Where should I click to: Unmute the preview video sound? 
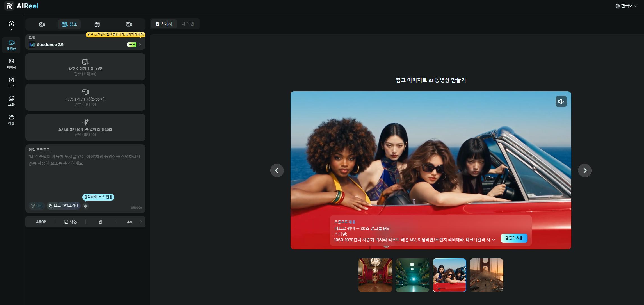pos(561,101)
